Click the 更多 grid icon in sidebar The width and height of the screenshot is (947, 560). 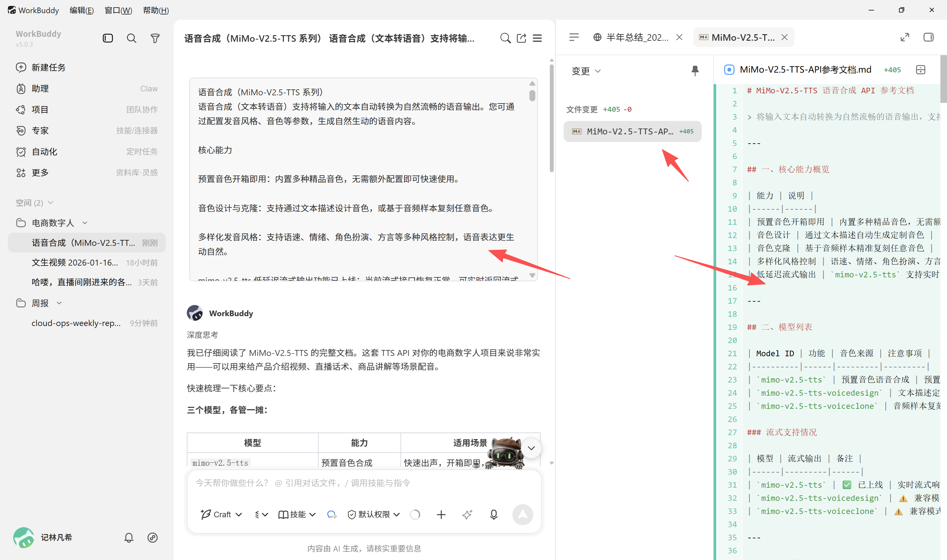pyautogui.click(x=21, y=173)
